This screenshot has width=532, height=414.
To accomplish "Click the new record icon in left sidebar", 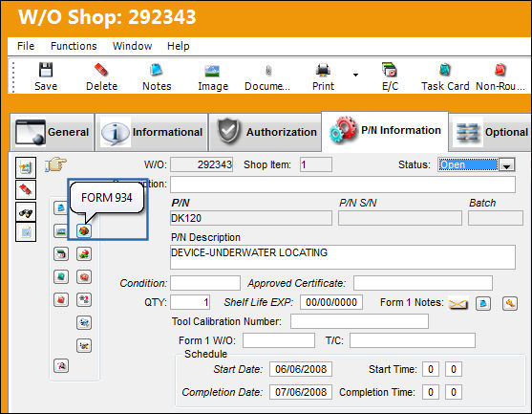I will pyautogui.click(x=26, y=167).
